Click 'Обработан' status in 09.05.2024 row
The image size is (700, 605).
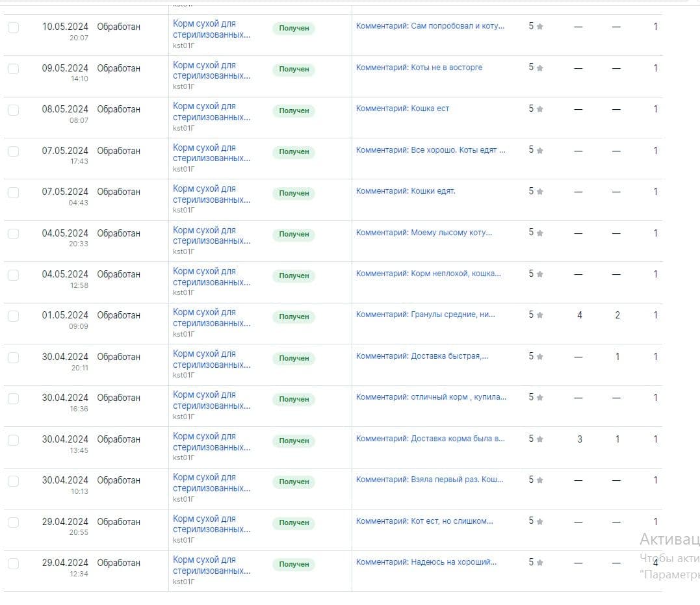click(118, 68)
